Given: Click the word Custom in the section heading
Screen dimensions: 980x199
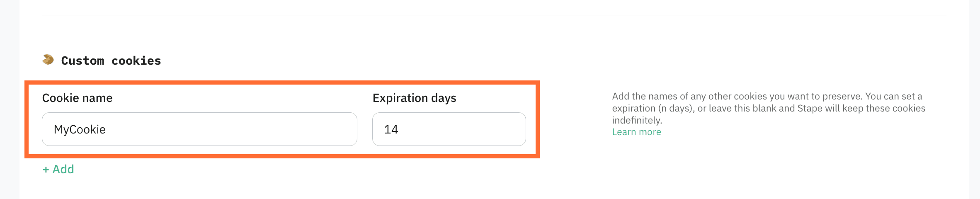Looking at the screenshot, I should tap(82, 61).
